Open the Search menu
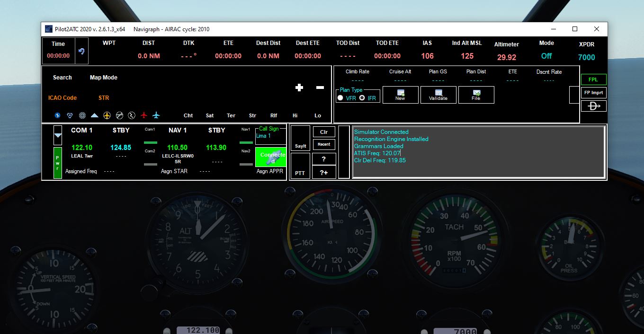644x334 pixels. point(63,78)
